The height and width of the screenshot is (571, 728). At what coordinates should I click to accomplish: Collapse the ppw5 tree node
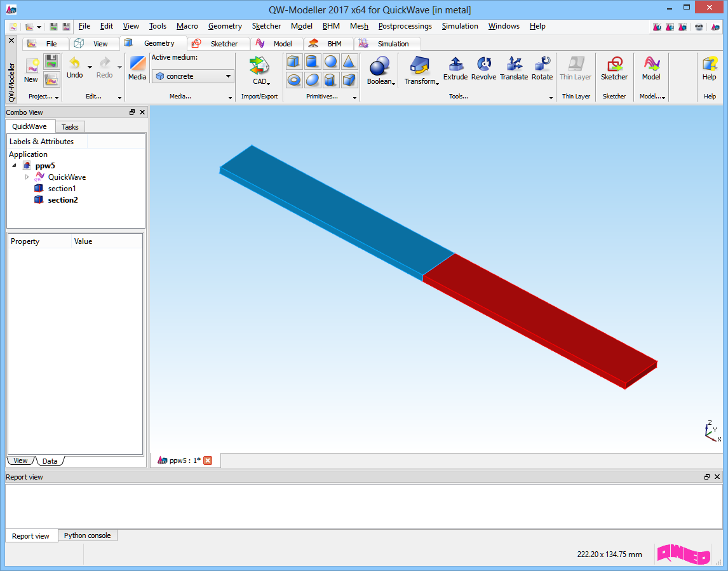[15, 165]
